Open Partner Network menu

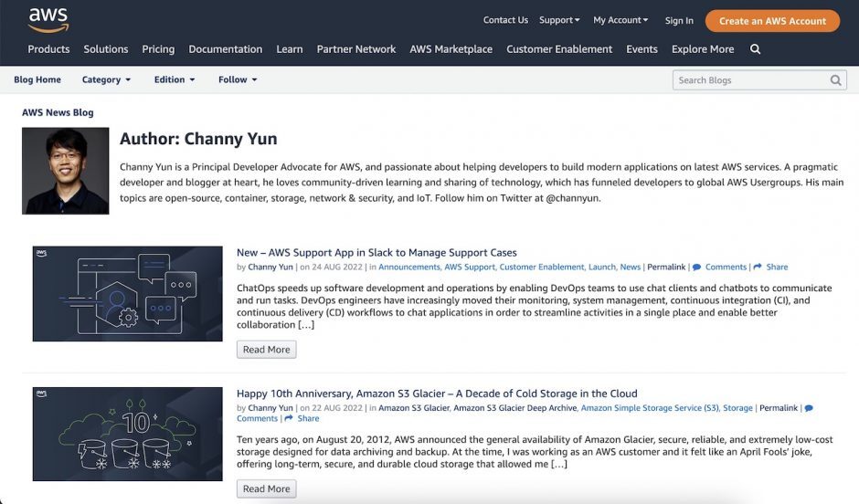click(356, 49)
